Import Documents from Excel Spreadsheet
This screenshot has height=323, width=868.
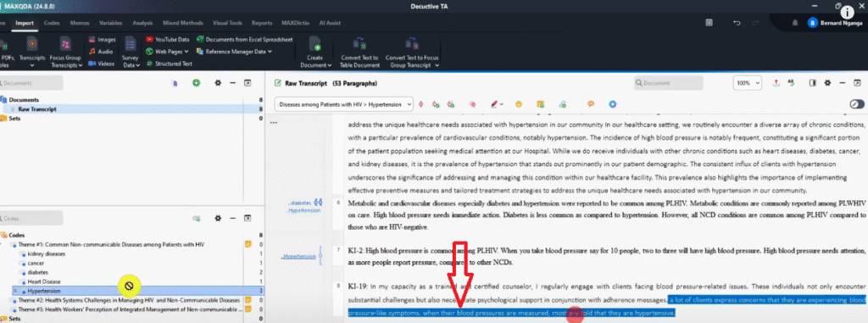[x=245, y=40]
